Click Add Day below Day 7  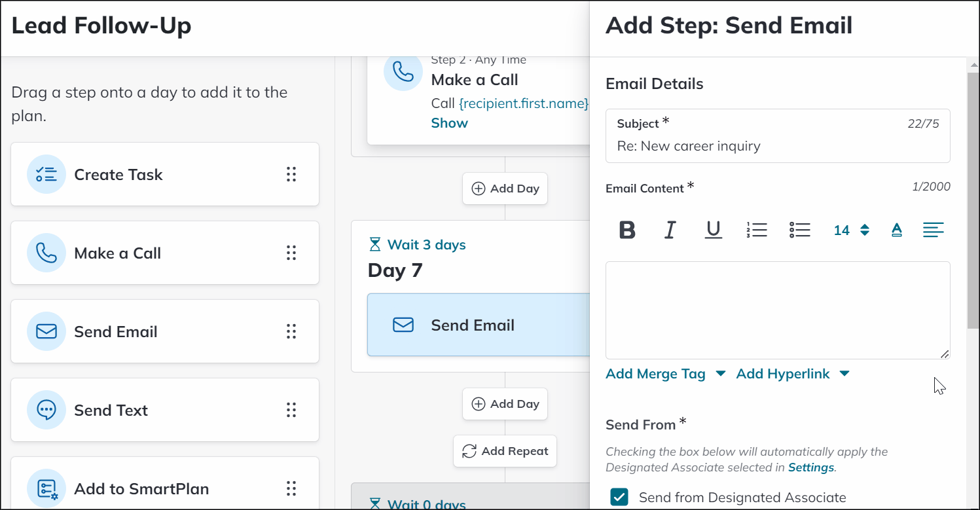505,404
